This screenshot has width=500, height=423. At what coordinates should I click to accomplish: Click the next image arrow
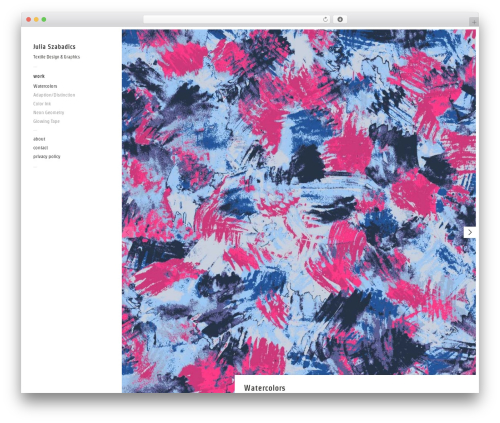pyautogui.click(x=470, y=232)
